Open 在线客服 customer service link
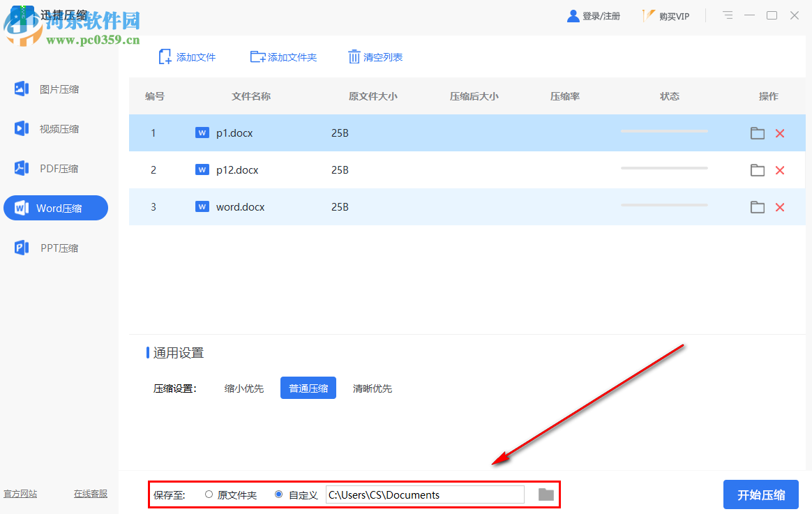This screenshot has width=812, height=514. click(91, 494)
